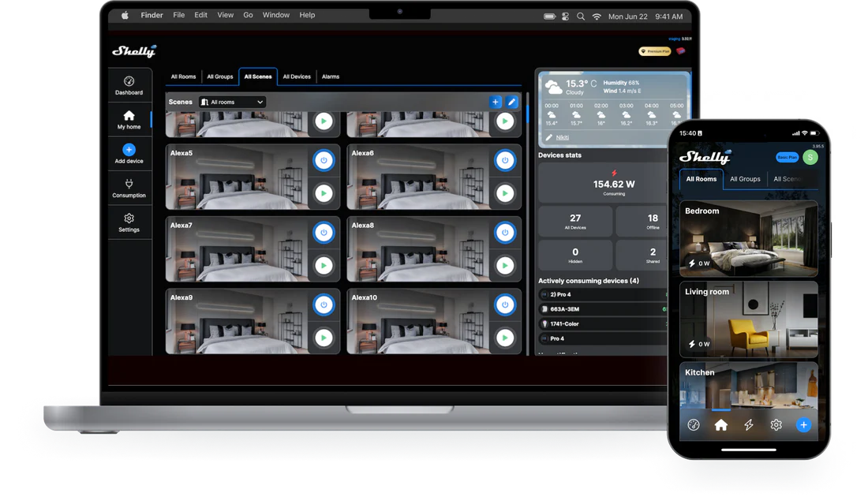
Task: Tap the Basic Plan button on phone
Action: coord(786,157)
